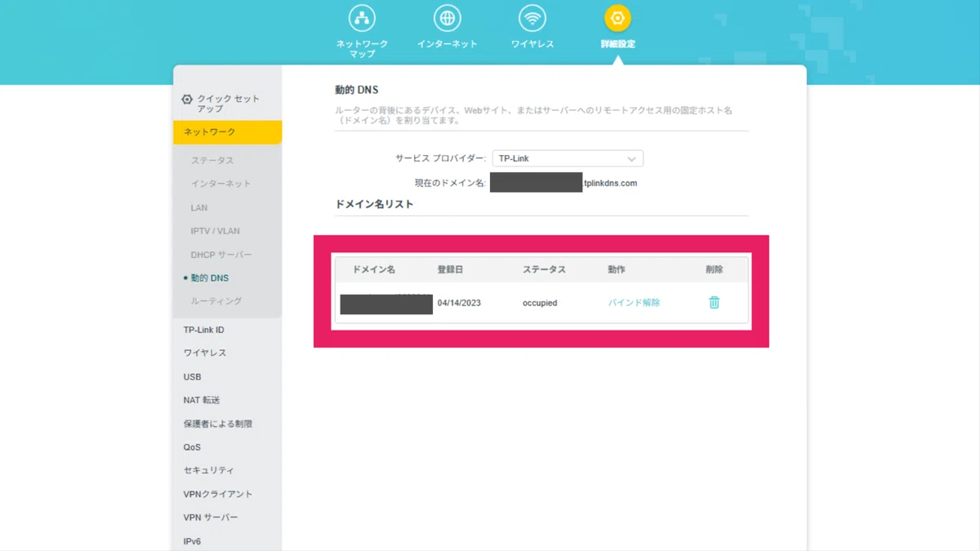The height and width of the screenshot is (551, 980).
Task: Open IPv6 section in the sidebar
Action: pos(192,542)
